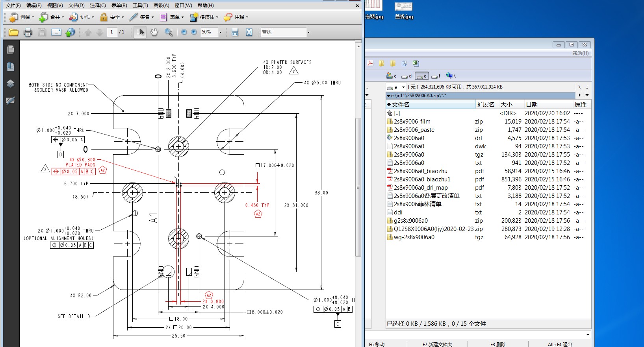This screenshot has width=644, height=347.
Task: Click the Excel shortcut icon in toolbar
Action: point(416,63)
